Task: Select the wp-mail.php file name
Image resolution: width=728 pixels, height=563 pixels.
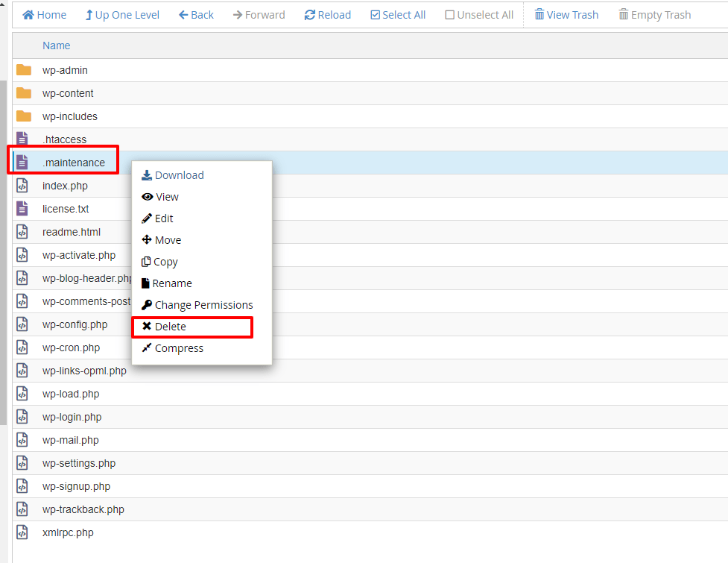Action: tap(71, 441)
